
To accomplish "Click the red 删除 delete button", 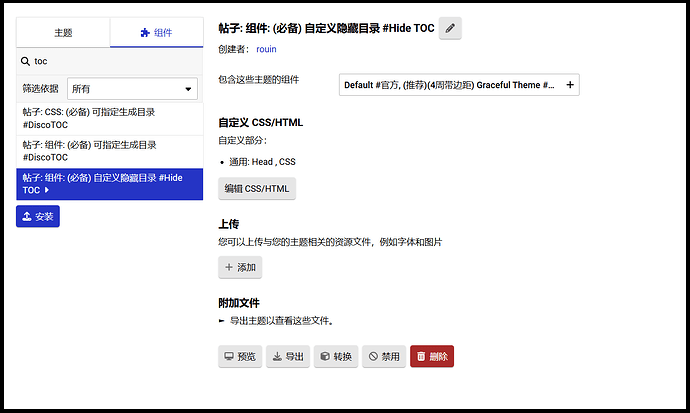I will coord(432,356).
